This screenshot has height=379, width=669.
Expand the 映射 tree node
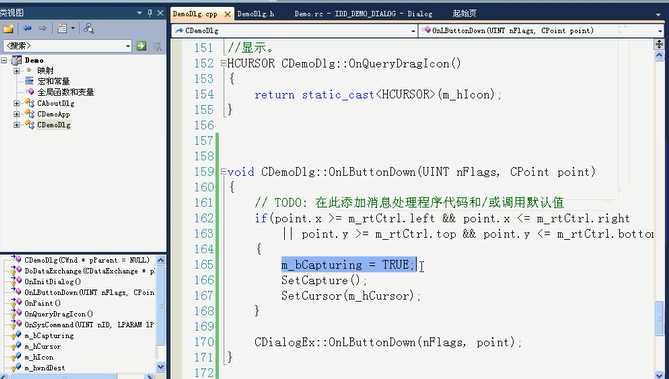tap(17, 71)
